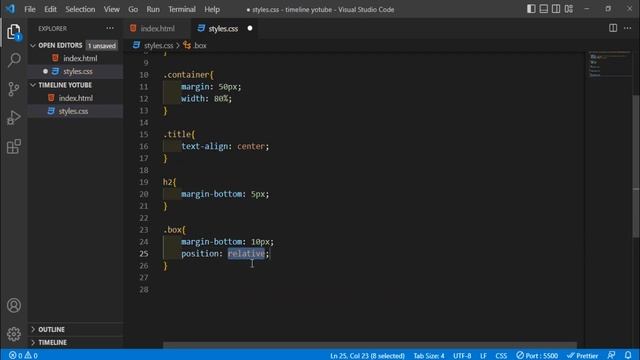Viewport: 640px width, 360px height.
Task: Click the errors and warnings status indicator
Action: coord(23,356)
